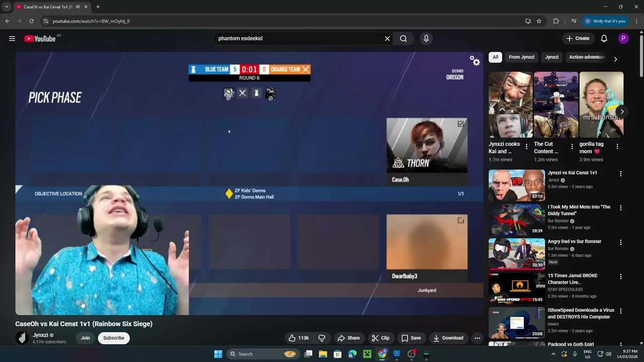Select the Action-adventure filter chip
The image size is (644, 362).
pos(587,57)
